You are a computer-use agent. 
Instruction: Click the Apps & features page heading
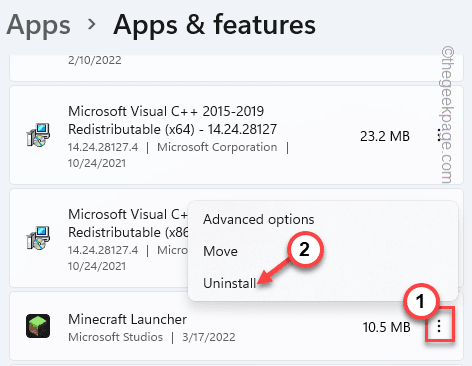(214, 25)
